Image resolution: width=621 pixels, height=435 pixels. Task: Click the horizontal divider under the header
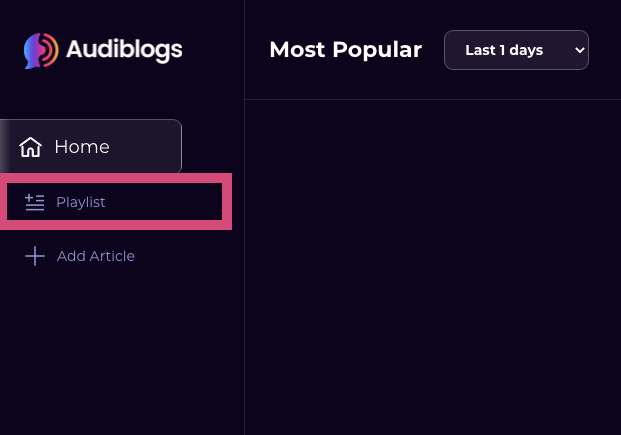point(433,99)
